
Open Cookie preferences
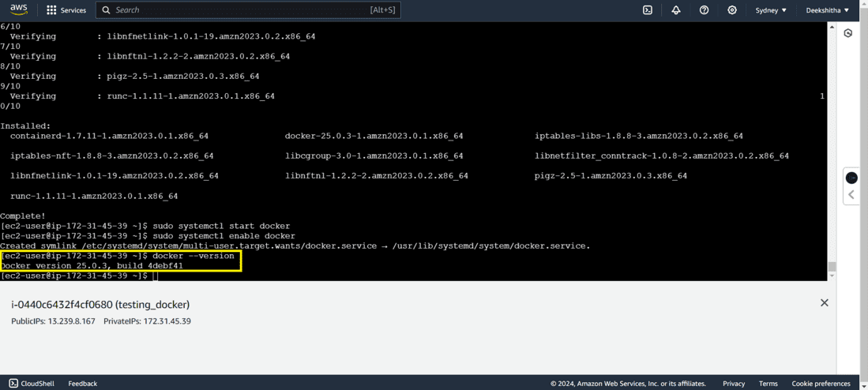pos(821,384)
